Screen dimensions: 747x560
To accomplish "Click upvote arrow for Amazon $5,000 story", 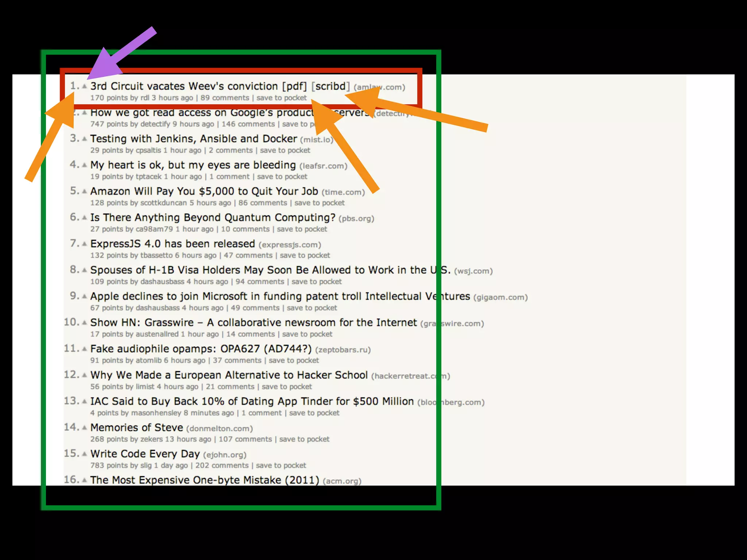I will tap(85, 191).
